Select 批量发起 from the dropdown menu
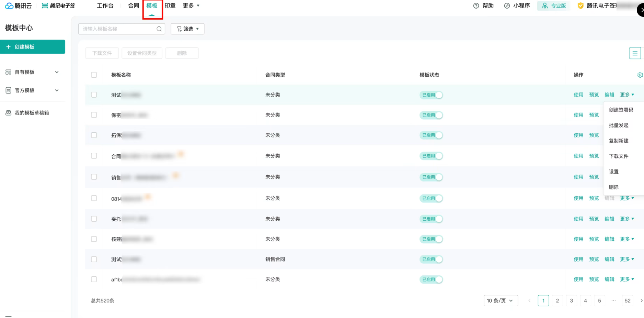This screenshot has height=318, width=644. tap(619, 125)
